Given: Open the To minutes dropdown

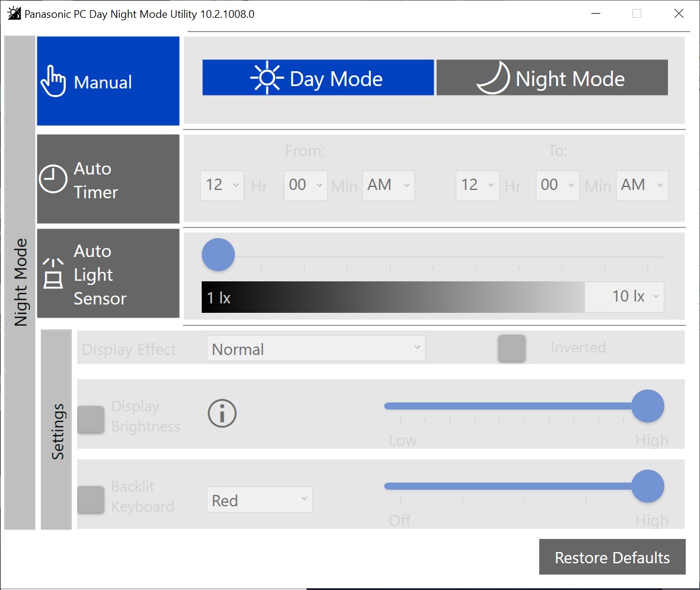Looking at the screenshot, I should 558,185.
